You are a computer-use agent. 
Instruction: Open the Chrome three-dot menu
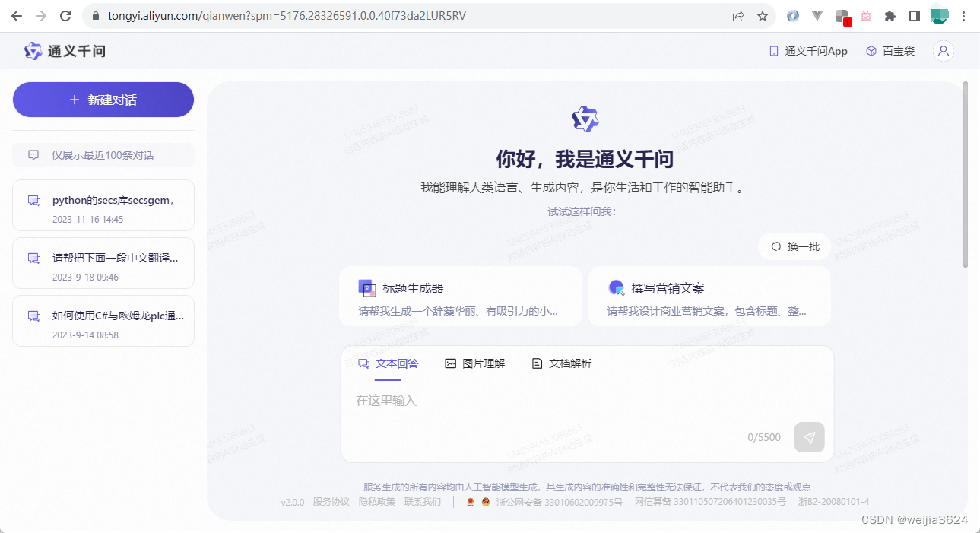[963, 16]
